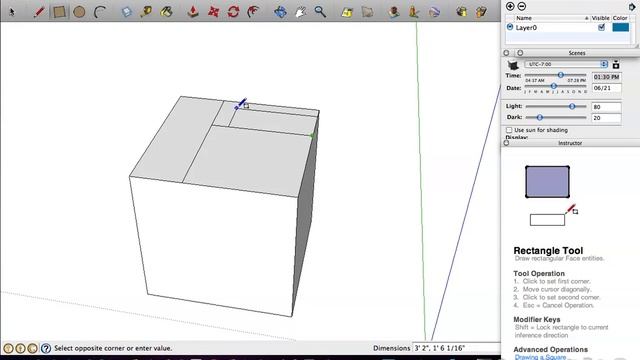Open the UTC-7:00 time zone dropdown
This screenshot has width=640, height=360.
point(566,64)
